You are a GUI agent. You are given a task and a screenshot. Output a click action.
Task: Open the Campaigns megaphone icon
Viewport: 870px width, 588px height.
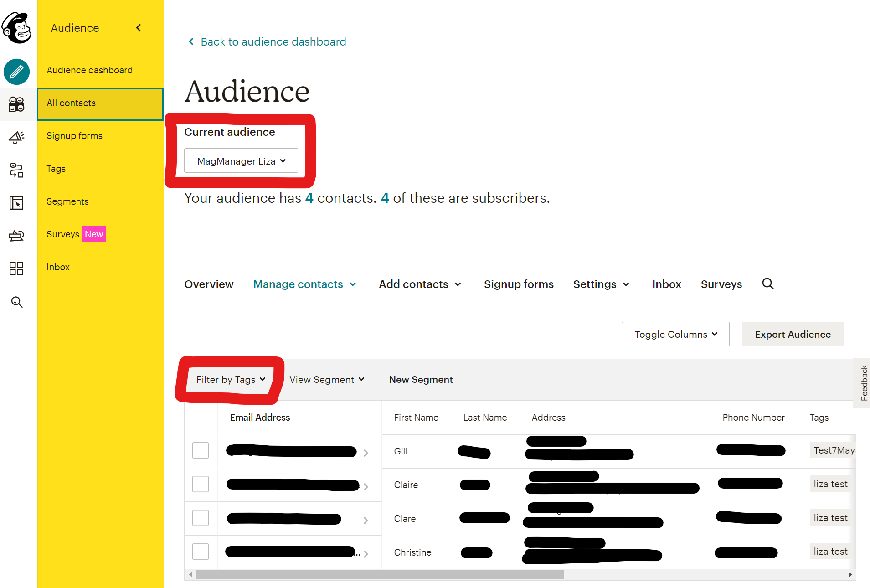[x=17, y=137]
